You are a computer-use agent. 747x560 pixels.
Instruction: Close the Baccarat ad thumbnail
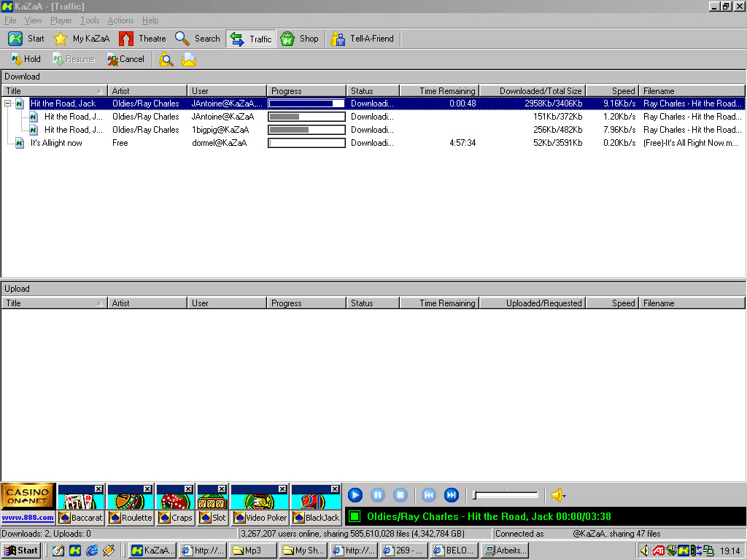[x=98, y=489]
